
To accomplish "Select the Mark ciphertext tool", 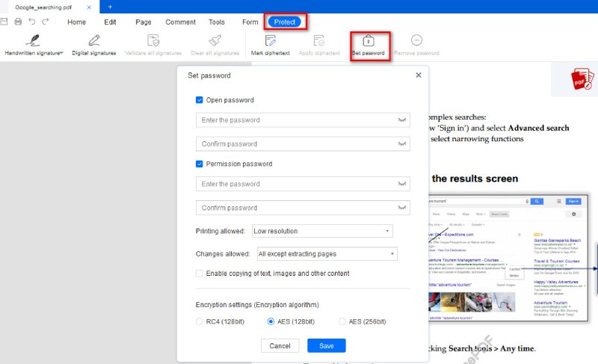I will 270,45.
